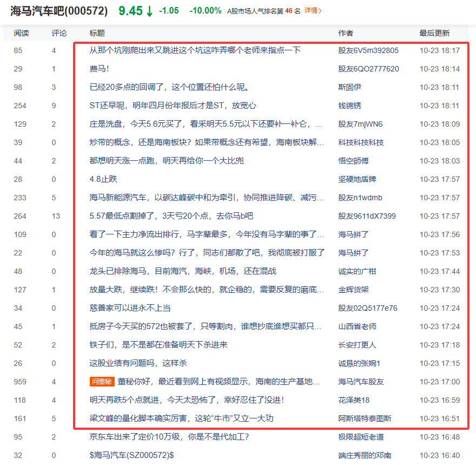Click the popularity rank number 46

tap(289, 11)
